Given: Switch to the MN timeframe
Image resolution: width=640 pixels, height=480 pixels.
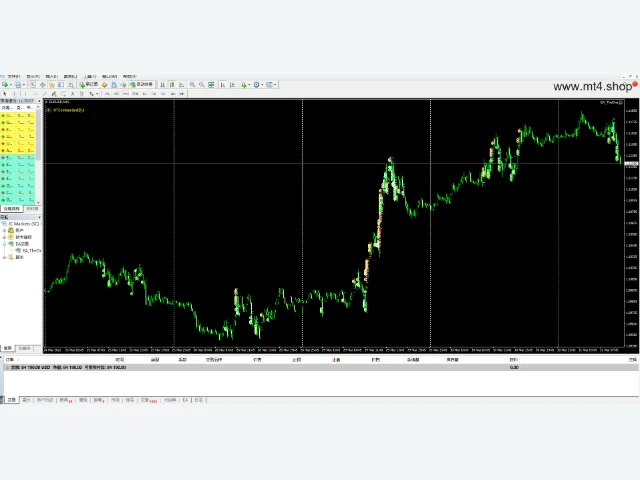Looking at the screenshot, I should pos(181,93).
